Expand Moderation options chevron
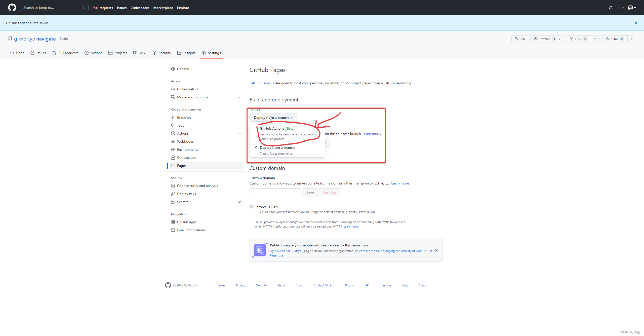This screenshot has width=644, height=336. [x=239, y=97]
